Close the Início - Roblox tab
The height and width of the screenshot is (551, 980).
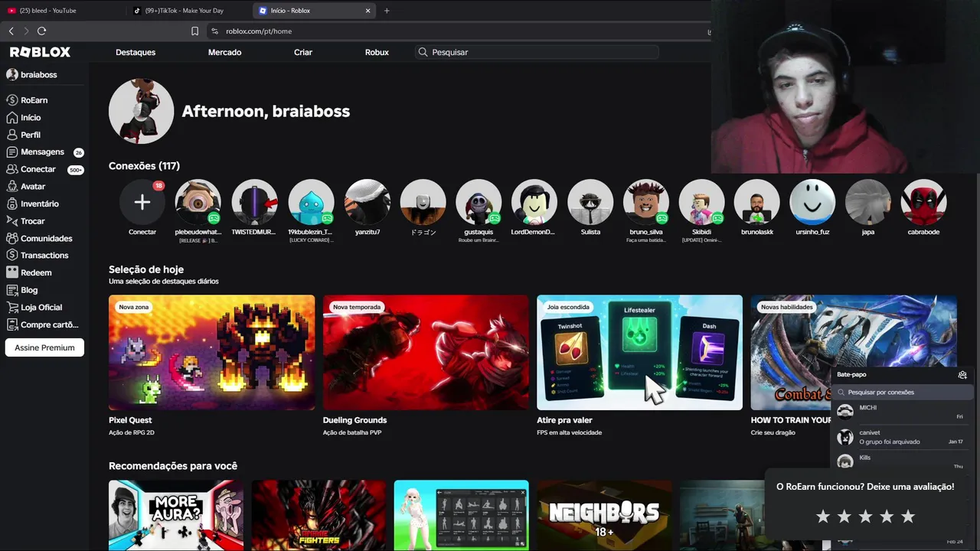368,11
